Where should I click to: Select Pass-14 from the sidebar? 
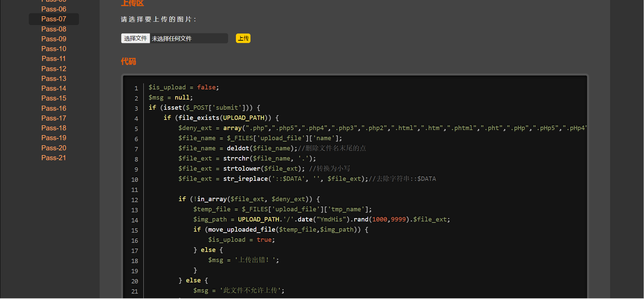coord(54,88)
